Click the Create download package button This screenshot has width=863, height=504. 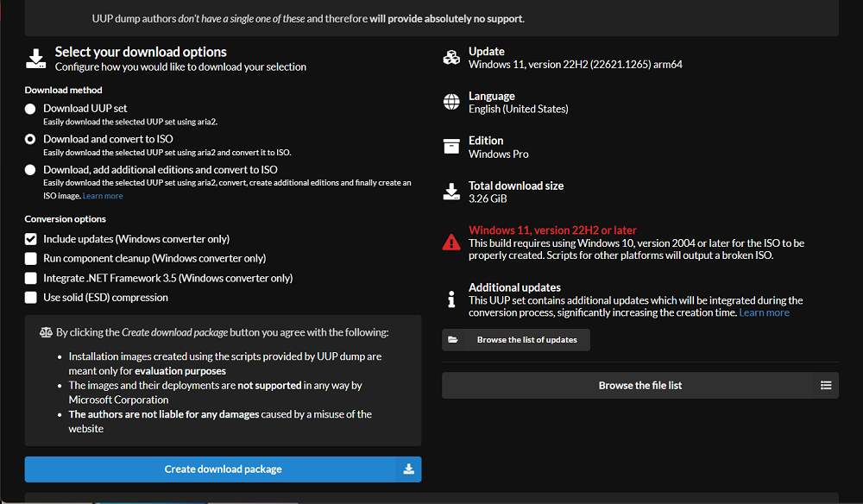pyautogui.click(x=223, y=469)
